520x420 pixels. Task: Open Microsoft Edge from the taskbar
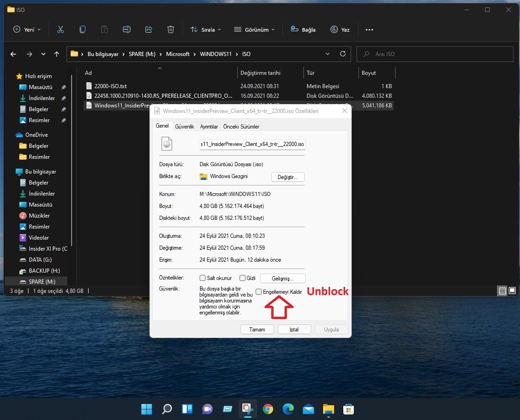(288, 409)
